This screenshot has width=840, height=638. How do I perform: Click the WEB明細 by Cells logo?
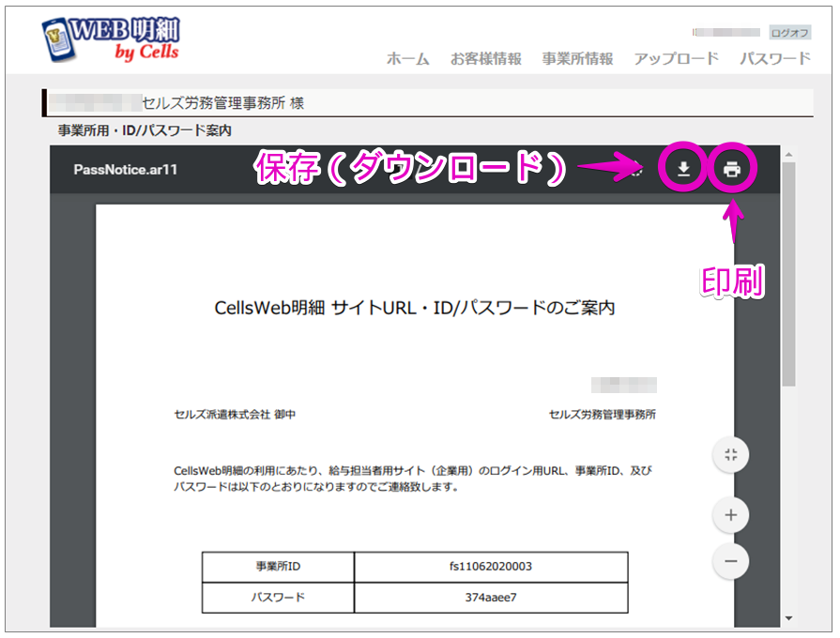click(111, 39)
